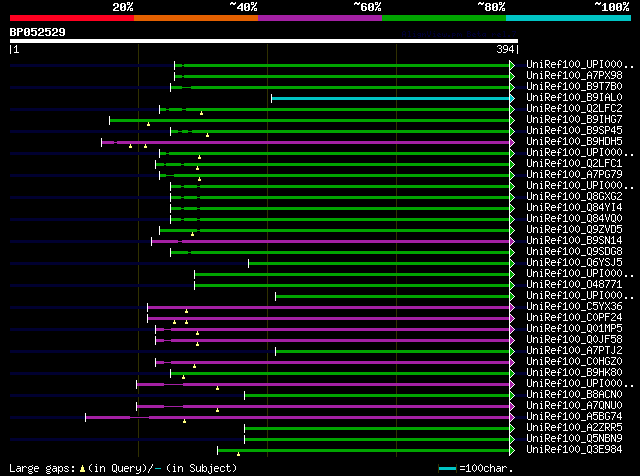Click the cyan 100char scale bar
The image size is (640, 476).
[x=447, y=469]
